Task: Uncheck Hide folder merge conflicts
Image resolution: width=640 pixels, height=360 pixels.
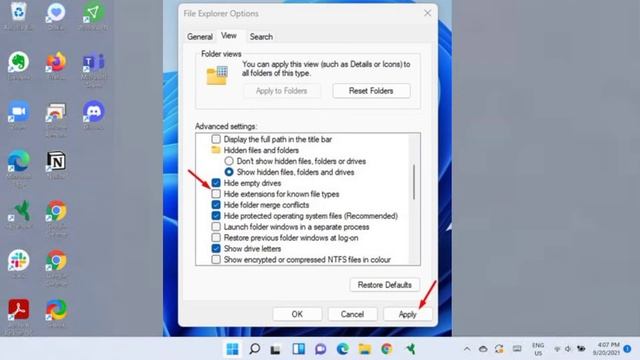Action: (x=216, y=205)
